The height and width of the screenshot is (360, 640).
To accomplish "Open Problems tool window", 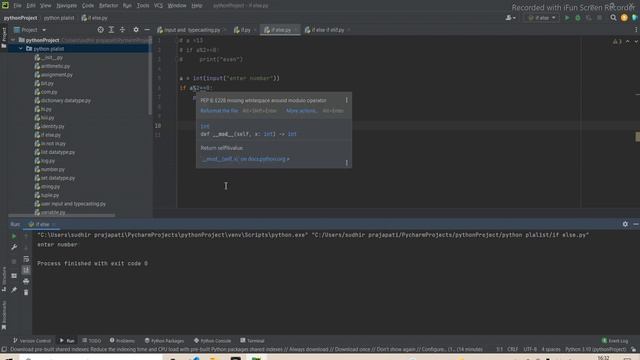I will (x=122, y=340).
